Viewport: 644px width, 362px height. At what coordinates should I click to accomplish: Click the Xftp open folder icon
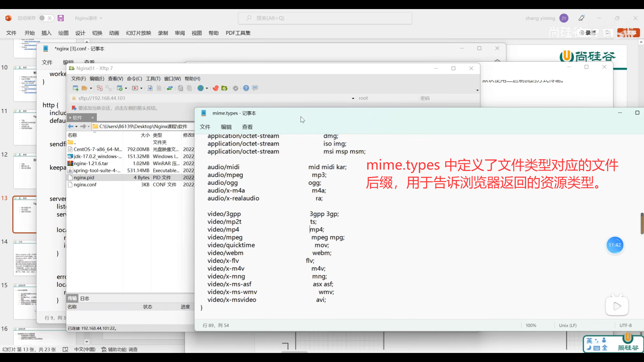tap(85, 88)
